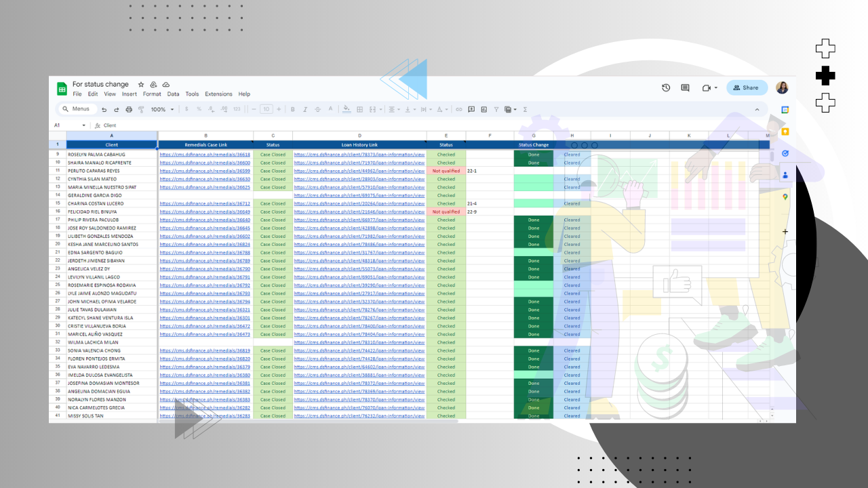The image size is (868, 488).
Task: Toggle the filter funnel in the toolbar
Action: (x=496, y=109)
